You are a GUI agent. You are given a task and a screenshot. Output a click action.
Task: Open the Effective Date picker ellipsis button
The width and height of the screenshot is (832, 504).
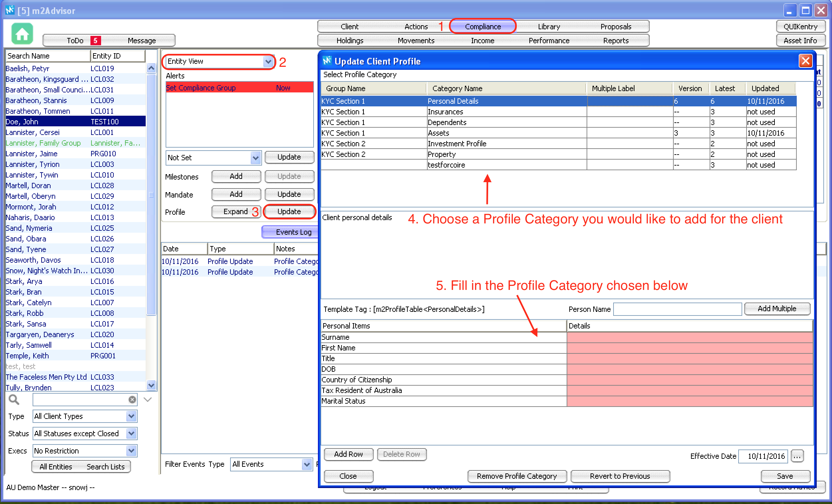tap(797, 456)
